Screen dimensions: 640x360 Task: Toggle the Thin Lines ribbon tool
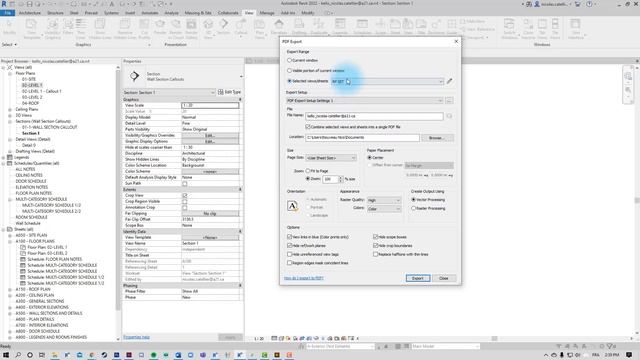pyautogui.click(x=81, y=29)
